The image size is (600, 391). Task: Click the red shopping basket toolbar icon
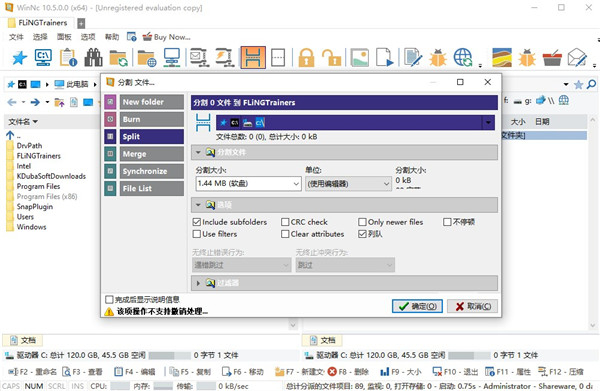(x=552, y=58)
